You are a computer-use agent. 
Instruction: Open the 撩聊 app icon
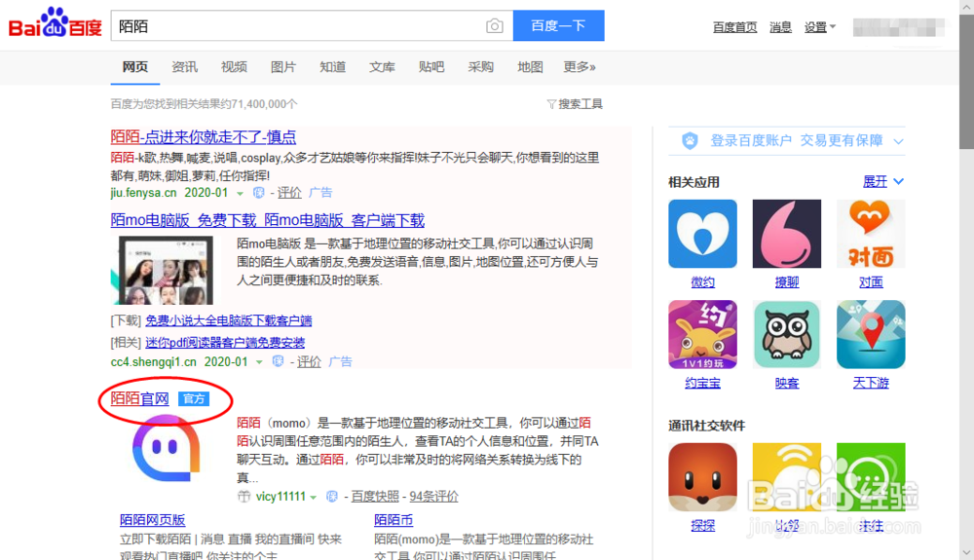pyautogui.click(x=786, y=234)
